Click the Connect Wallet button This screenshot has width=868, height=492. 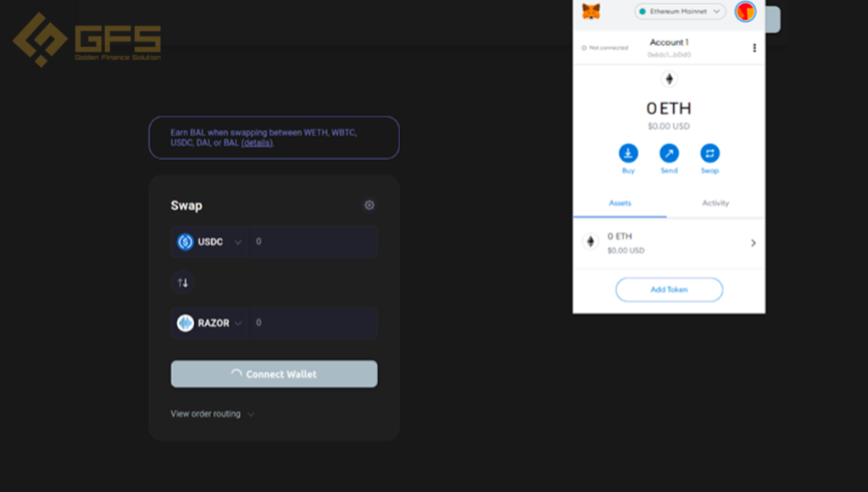274,374
